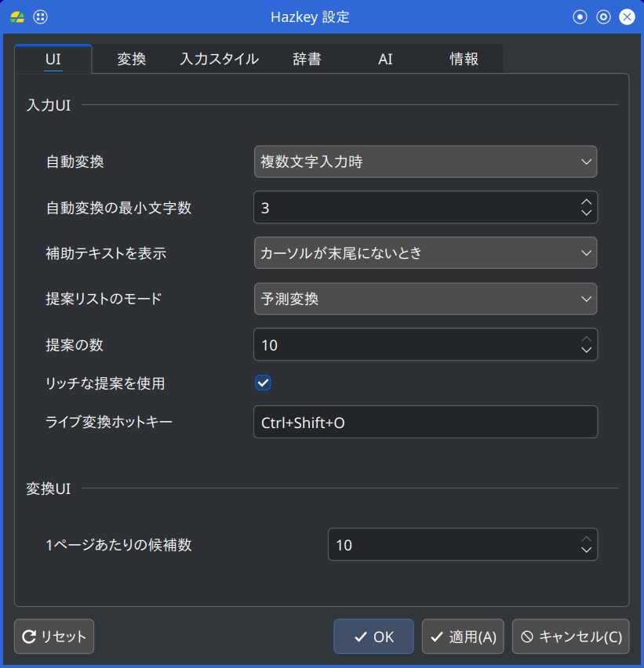Uncheck リッチな提案を使用 checkbox
644x668 pixels.
(x=263, y=383)
